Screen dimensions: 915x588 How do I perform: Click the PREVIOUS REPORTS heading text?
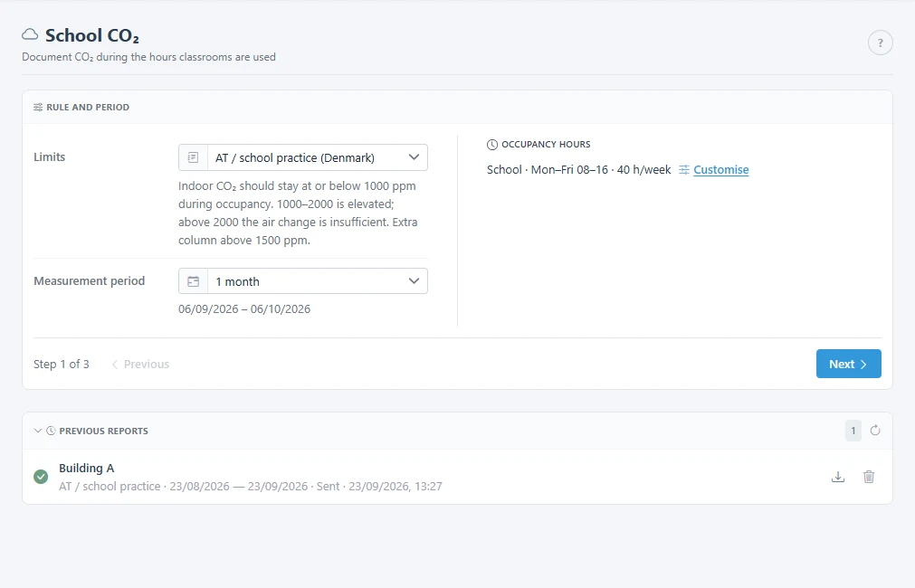click(x=104, y=432)
